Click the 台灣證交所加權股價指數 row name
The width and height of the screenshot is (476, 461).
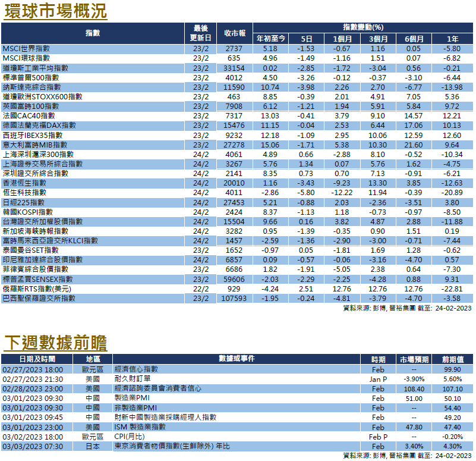[43, 221]
